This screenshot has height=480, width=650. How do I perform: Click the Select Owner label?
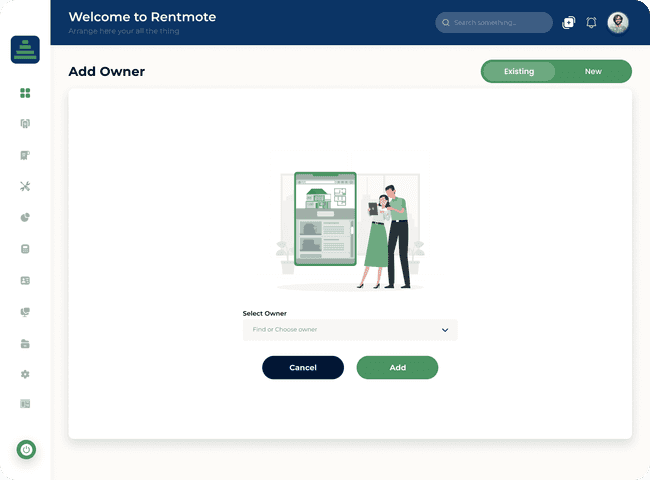[x=264, y=313]
